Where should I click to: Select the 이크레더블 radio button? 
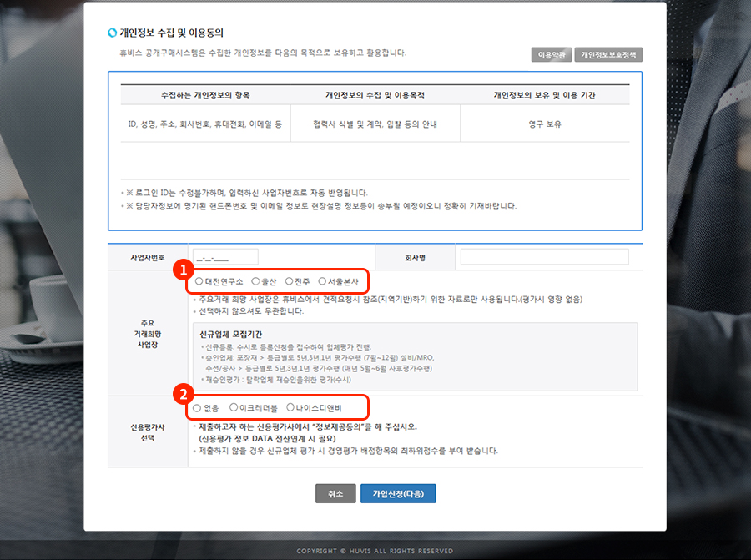point(234,407)
